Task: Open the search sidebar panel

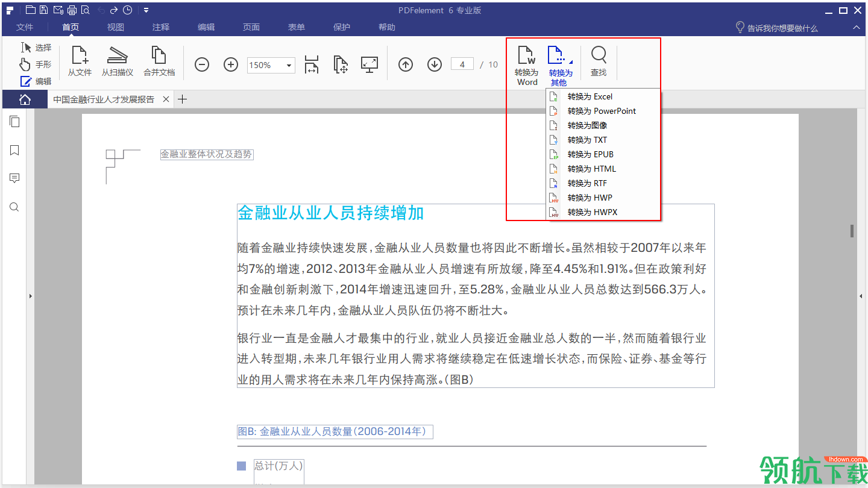Action: click(14, 207)
